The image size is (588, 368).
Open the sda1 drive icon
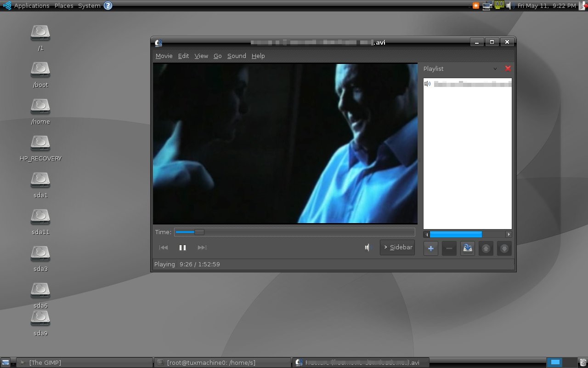[x=40, y=179]
